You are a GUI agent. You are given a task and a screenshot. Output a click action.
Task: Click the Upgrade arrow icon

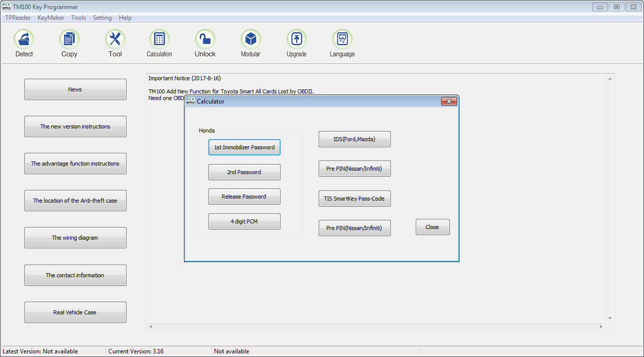point(296,39)
